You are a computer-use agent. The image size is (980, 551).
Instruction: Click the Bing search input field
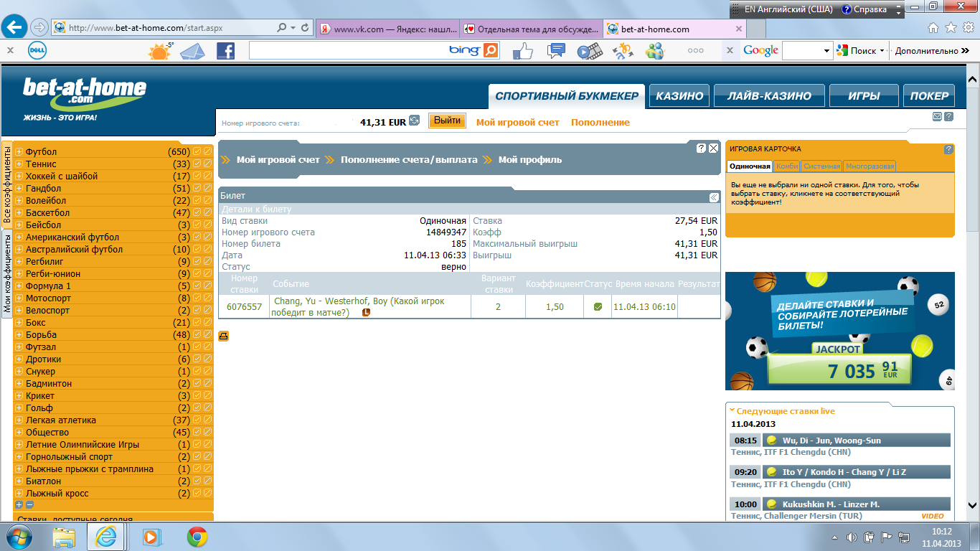pyautogui.click(x=348, y=50)
